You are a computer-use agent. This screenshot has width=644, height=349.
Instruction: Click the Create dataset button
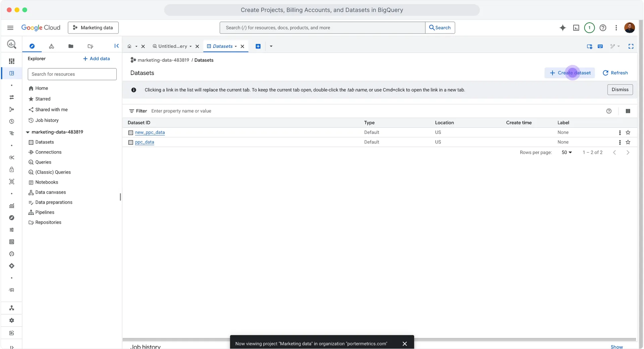tap(570, 73)
